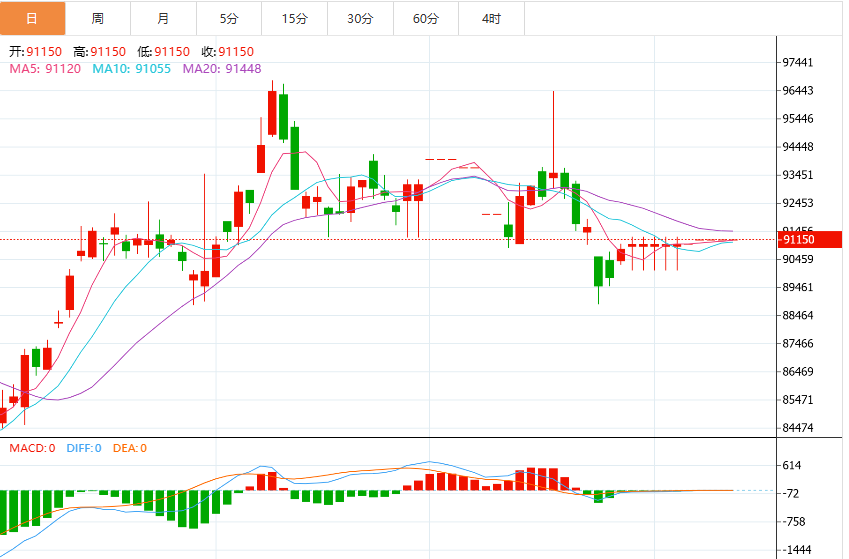Click the 97441 price axis label
Image resolution: width=849 pixels, height=559 pixels.
pyautogui.click(x=798, y=62)
